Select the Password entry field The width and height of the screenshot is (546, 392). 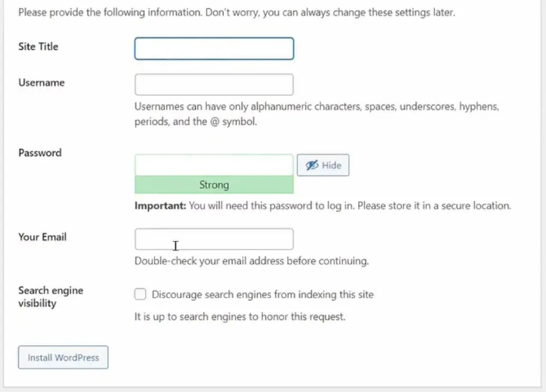point(214,165)
